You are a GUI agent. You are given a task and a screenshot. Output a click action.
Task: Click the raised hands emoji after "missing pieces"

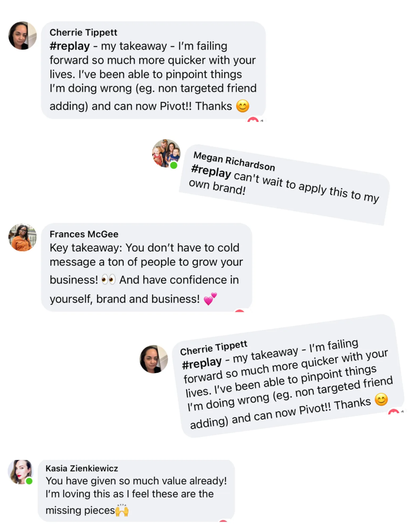122,510
